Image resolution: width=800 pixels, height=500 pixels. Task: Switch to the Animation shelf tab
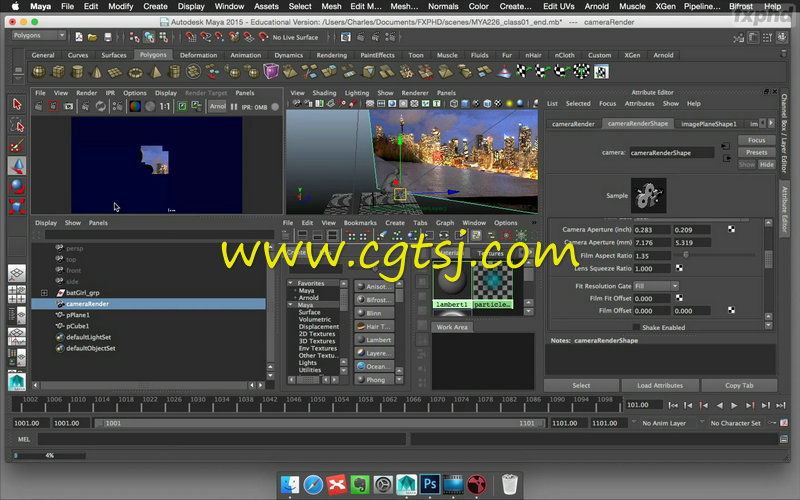point(245,55)
